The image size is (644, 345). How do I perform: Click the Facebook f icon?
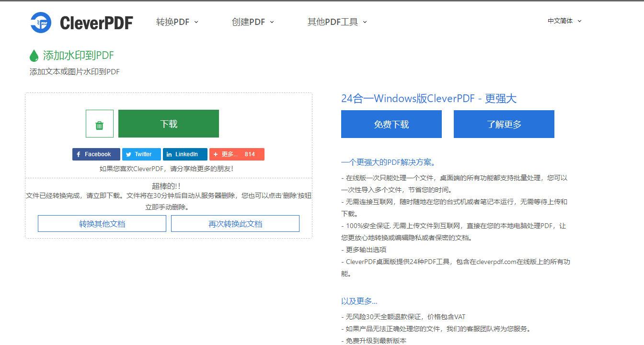click(79, 154)
